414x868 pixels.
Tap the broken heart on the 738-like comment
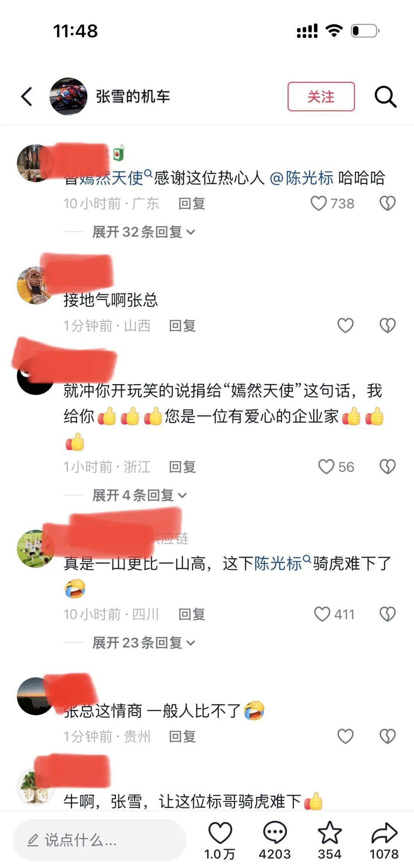(388, 203)
